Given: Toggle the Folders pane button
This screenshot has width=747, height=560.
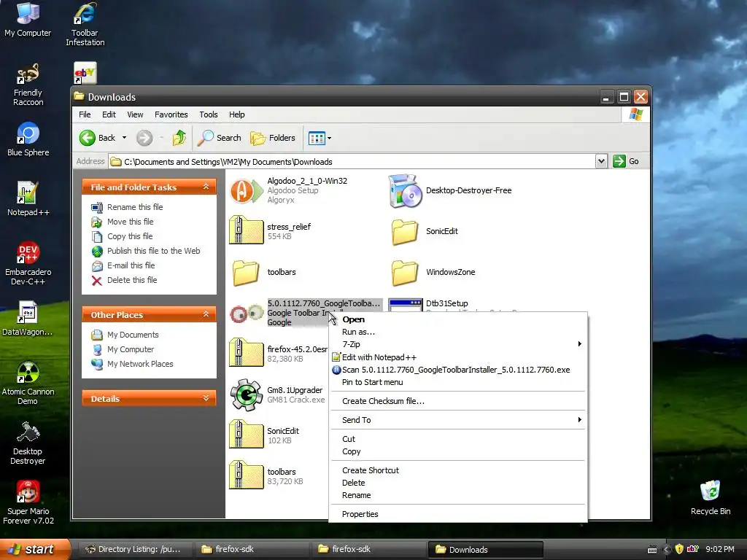Looking at the screenshot, I should pyautogui.click(x=273, y=138).
